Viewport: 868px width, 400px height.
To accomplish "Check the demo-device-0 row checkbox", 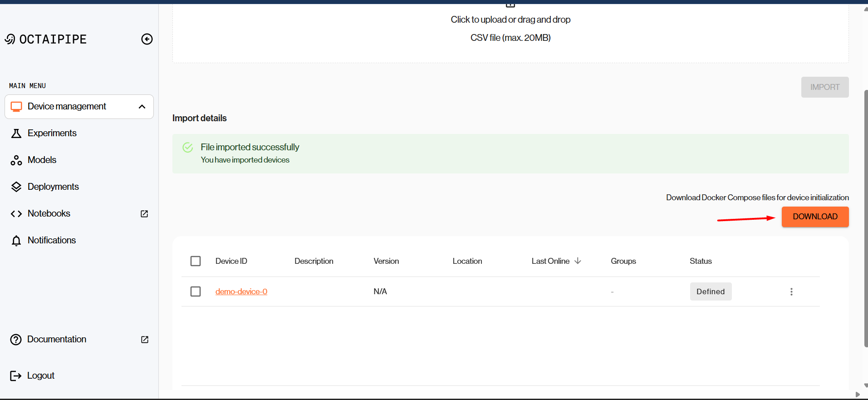I will 196,291.
